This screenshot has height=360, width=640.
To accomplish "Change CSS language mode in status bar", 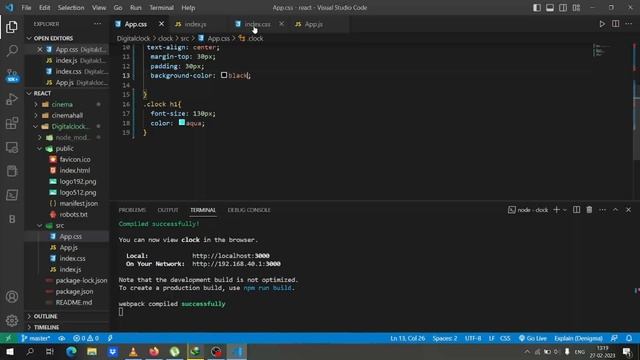I will (x=505, y=338).
